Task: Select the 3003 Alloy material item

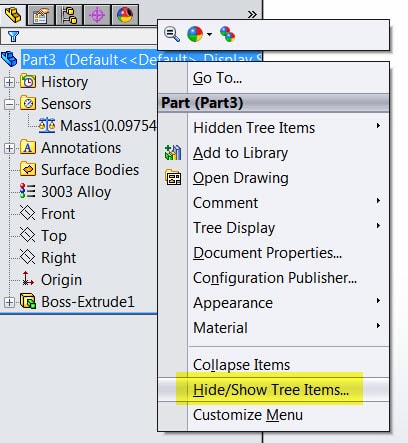Action: (x=65, y=192)
